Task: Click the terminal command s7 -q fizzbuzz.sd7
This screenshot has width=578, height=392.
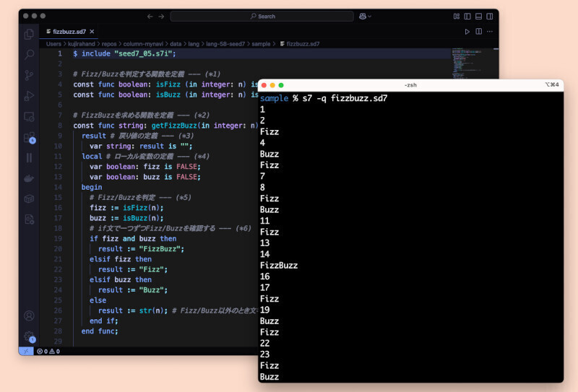Action: pos(345,98)
